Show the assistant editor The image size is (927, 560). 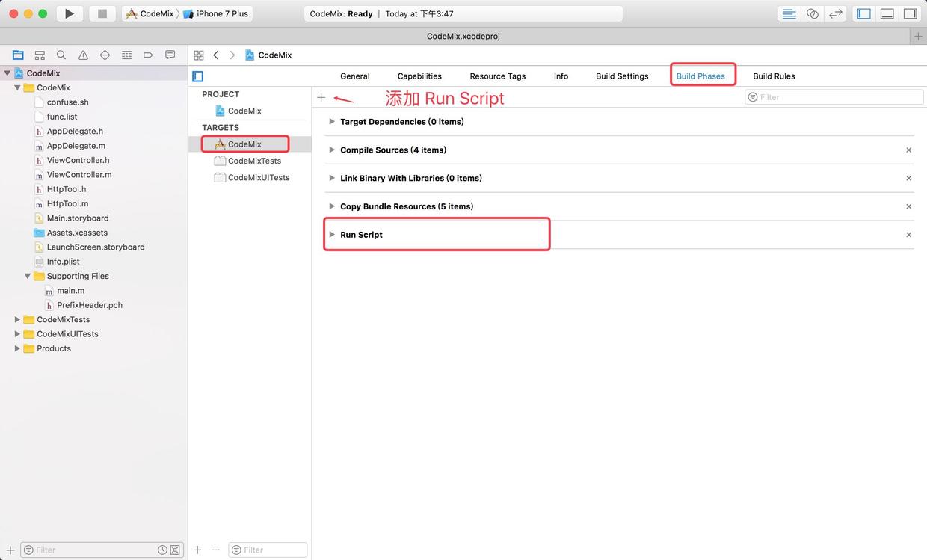(813, 13)
